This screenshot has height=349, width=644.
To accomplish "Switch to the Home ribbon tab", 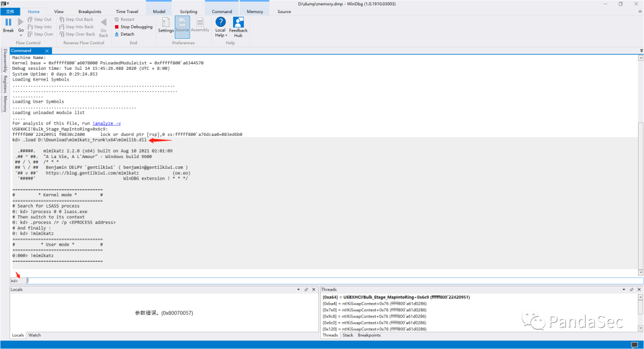I will point(33,11).
